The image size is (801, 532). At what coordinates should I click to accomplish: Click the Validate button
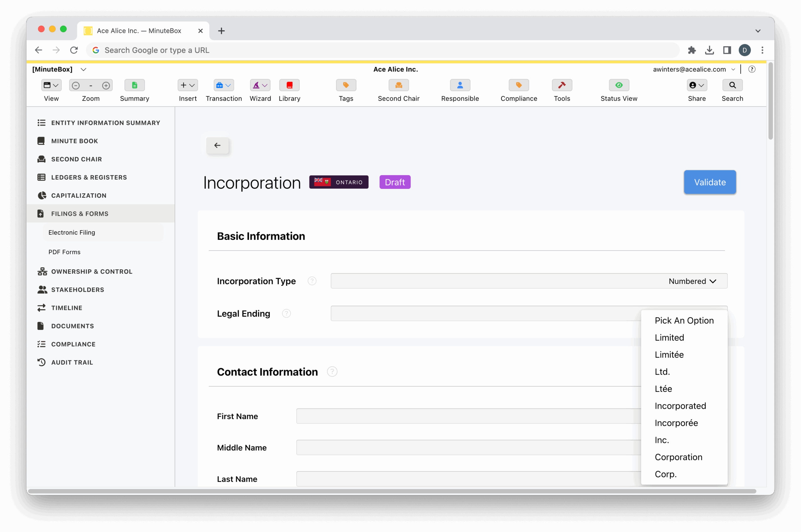[709, 182]
